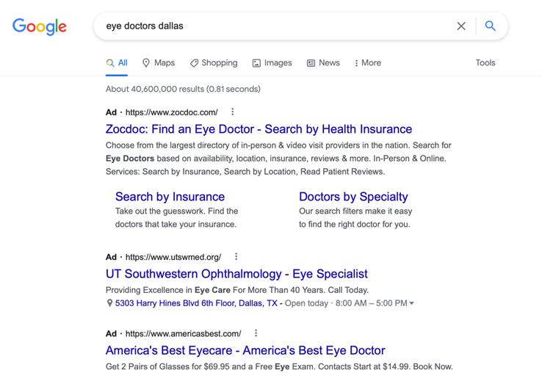Screen dimensions: 542x392
Task: Click the blue magnifier search icon
Action: tap(491, 26)
